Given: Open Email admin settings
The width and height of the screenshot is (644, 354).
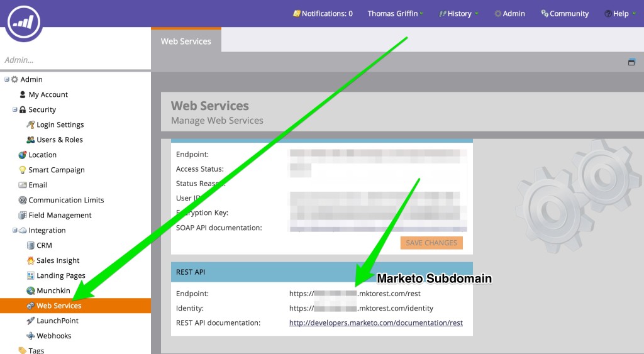Looking at the screenshot, I should click(38, 185).
